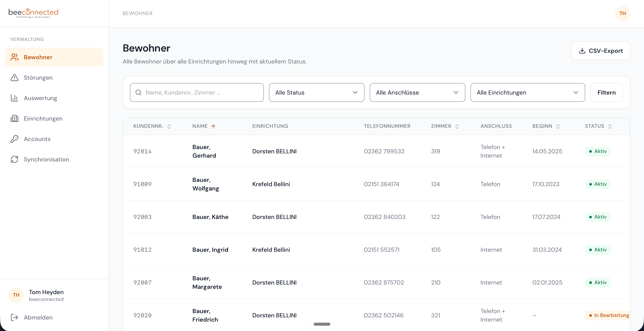Click the name Bauer, Margarete

tap(207, 282)
